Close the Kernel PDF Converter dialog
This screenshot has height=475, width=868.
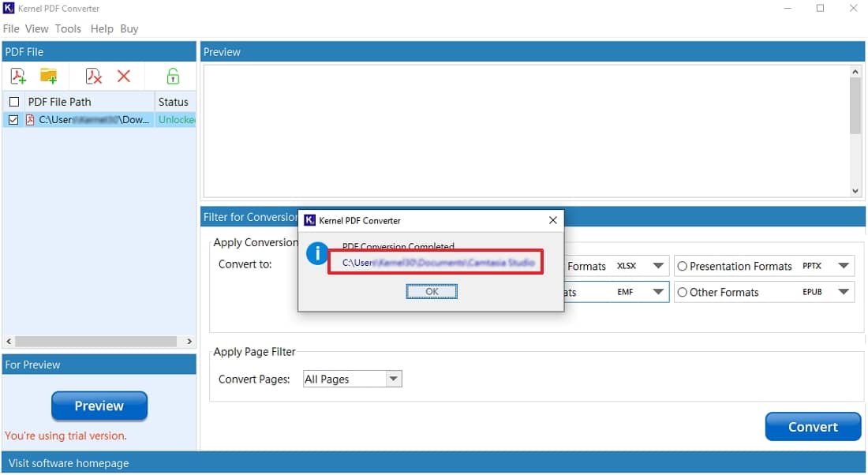point(552,220)
